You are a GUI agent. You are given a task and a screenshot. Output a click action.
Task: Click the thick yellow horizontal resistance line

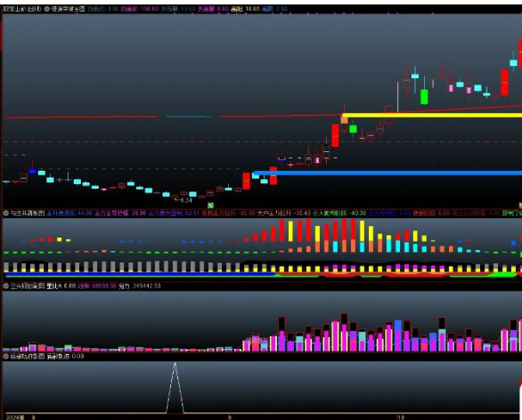pyautogui.click(x=432, y=116)
